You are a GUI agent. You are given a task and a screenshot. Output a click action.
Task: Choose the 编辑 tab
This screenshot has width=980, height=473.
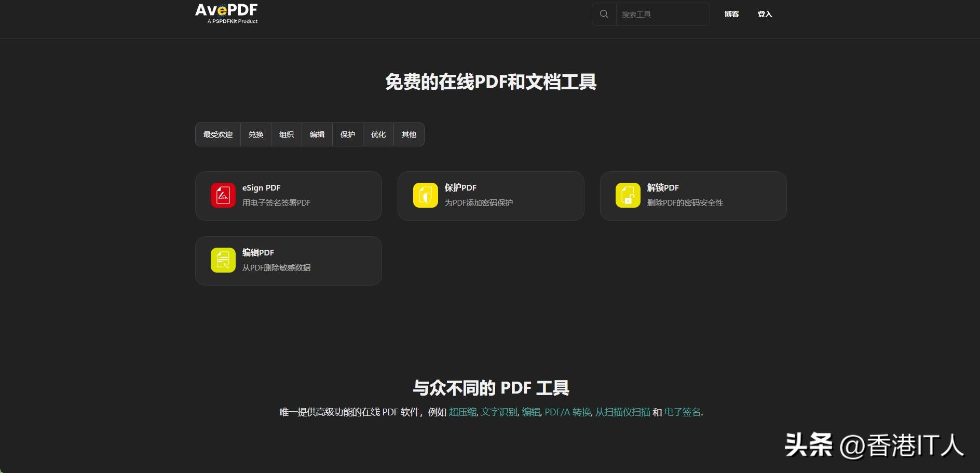point(317,134)
